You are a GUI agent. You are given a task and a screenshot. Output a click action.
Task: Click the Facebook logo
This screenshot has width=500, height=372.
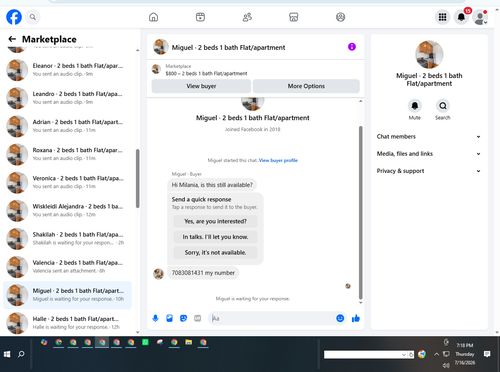coord(14,17)
